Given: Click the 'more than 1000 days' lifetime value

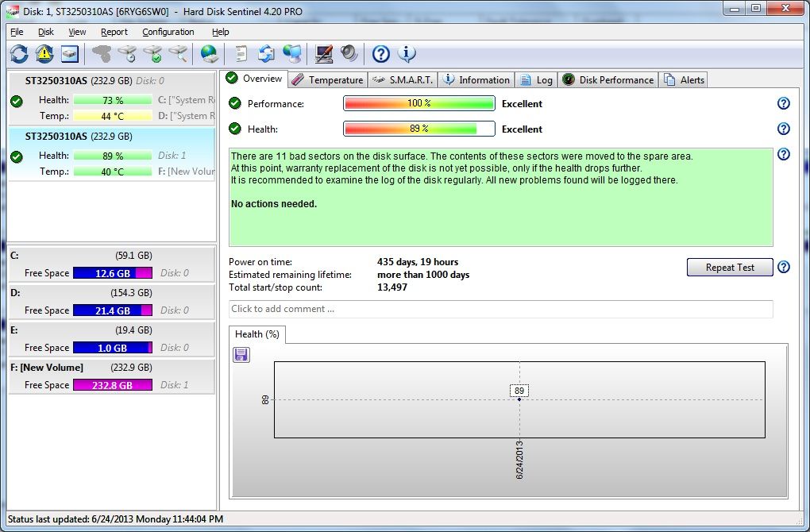Looking at the screenshot, I should (423, 275).
